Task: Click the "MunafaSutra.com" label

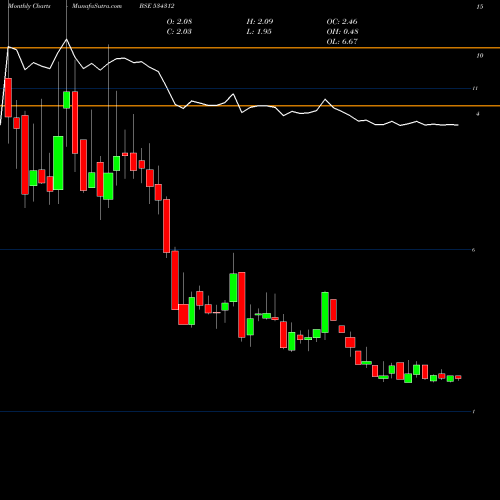Action: 97,6
